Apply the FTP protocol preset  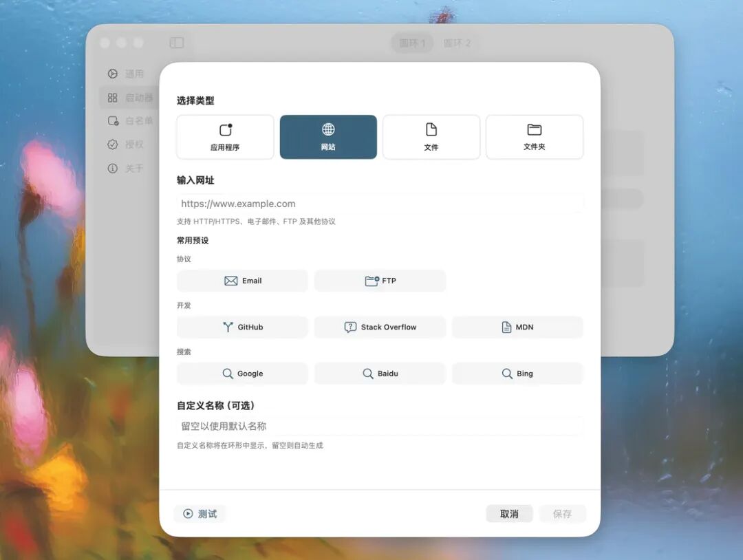tap(380, 281)
